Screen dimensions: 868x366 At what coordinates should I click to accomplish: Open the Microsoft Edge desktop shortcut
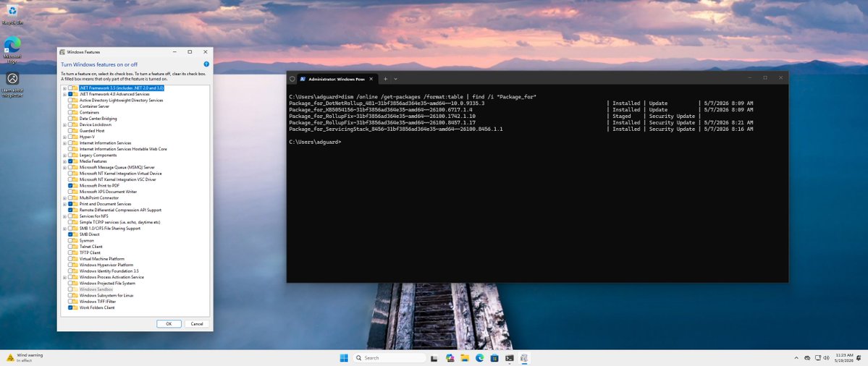12,50
